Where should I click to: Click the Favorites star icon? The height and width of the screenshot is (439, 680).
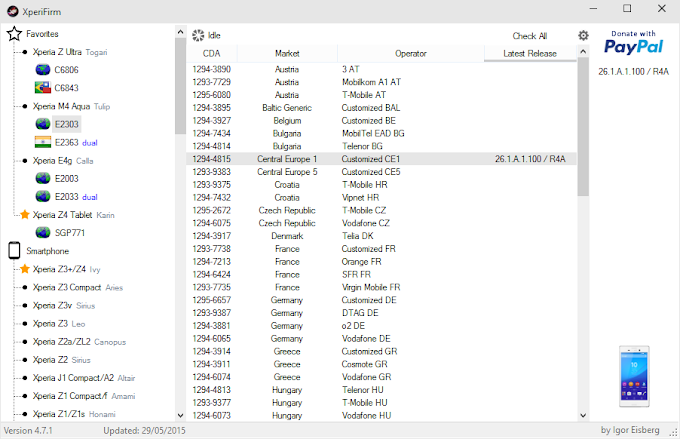tap(14, 34)
